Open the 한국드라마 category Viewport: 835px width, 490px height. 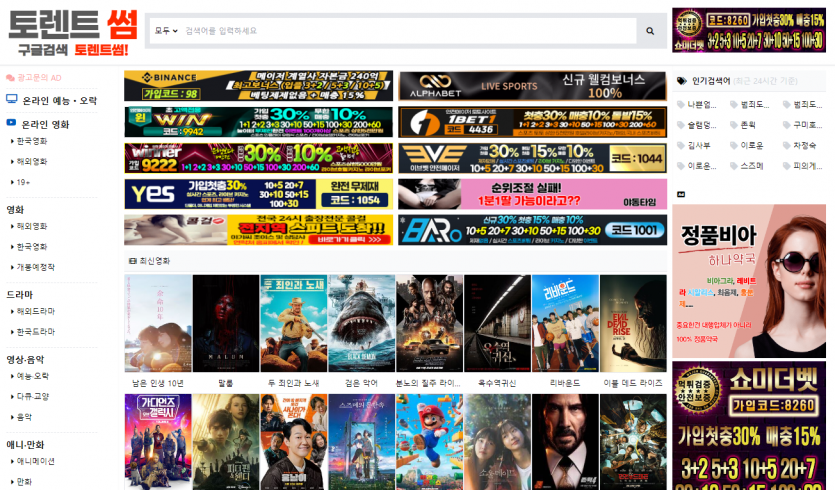click(35, 331)
